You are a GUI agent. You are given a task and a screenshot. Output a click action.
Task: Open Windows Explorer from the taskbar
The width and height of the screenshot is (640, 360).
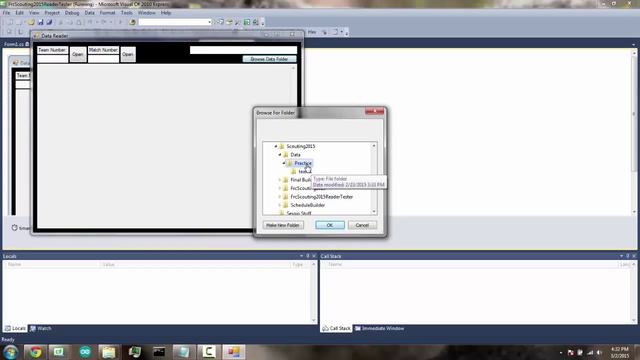109,352
